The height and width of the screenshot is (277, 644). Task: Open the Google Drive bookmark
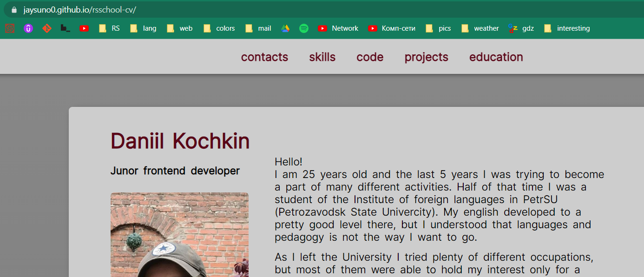285,28
